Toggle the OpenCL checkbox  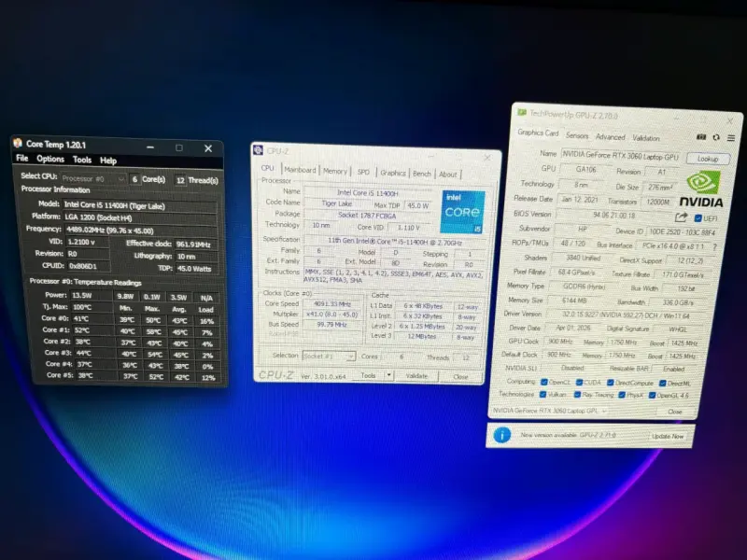point(544,382)
